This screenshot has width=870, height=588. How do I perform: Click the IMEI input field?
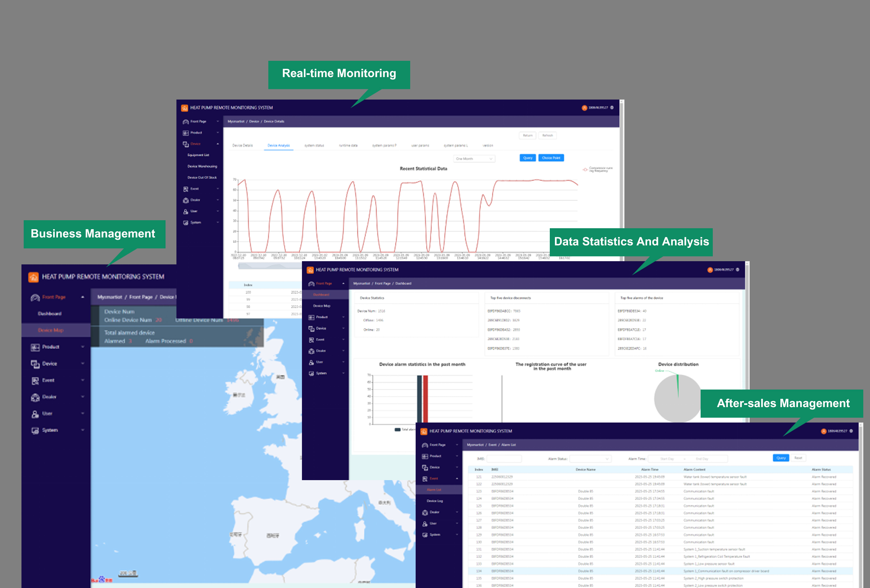pyautogui.click(x=504, y=459)
